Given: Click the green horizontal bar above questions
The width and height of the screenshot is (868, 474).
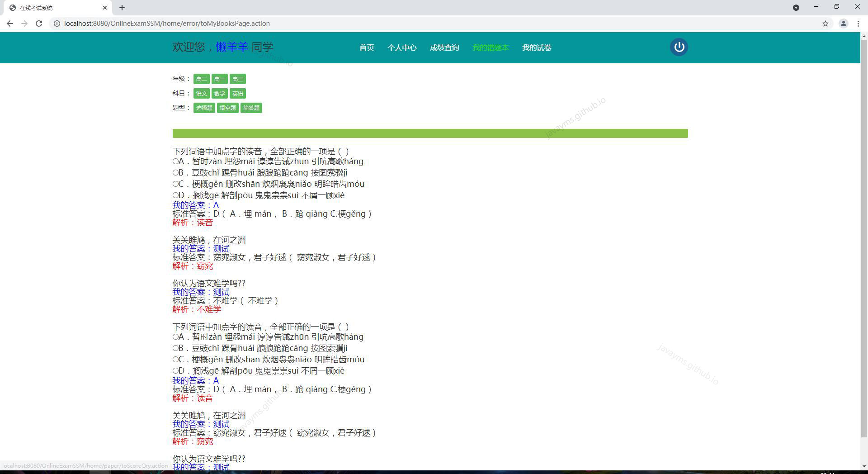Looking at the screenshot, I should pyautogui.click(x=430, y=133).
